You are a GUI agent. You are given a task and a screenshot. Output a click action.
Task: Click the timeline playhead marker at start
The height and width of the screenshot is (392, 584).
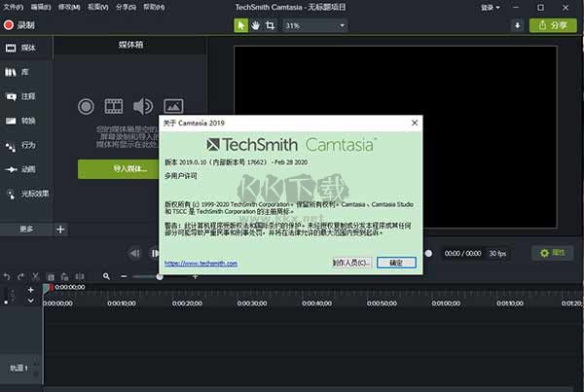click(48, 288)
